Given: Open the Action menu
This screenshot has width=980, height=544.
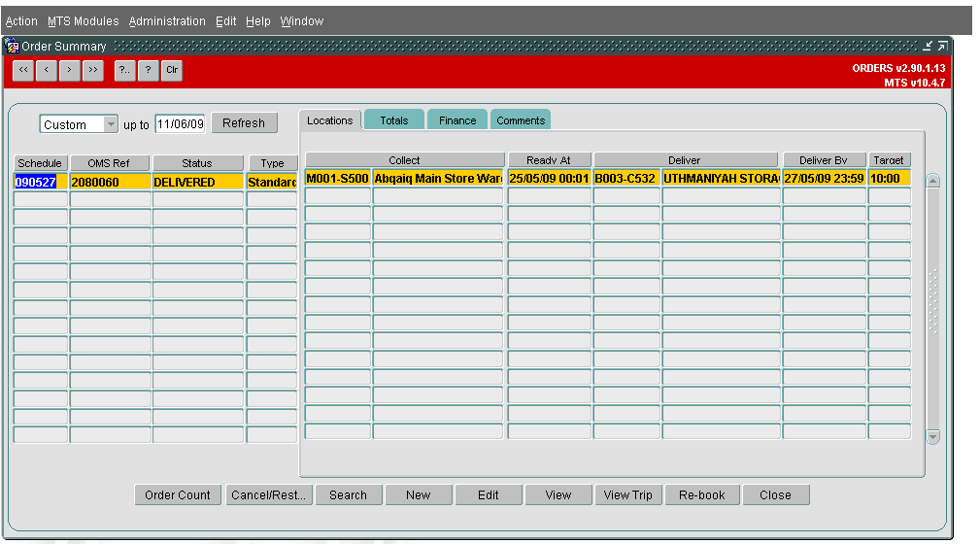Looking at the screenshot, I should [x=21, y=21].
